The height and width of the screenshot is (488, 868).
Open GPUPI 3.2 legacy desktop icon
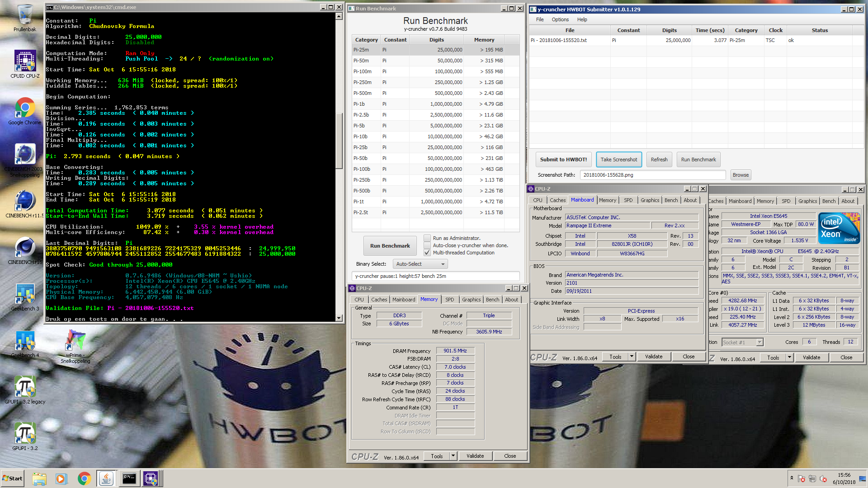point(25,390)
